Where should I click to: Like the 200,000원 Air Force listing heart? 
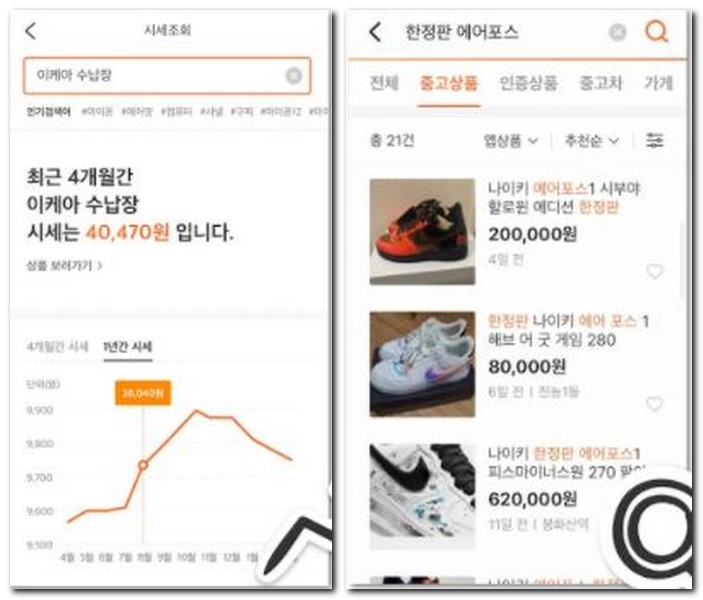pyautogui.click(x=655, y=271)
